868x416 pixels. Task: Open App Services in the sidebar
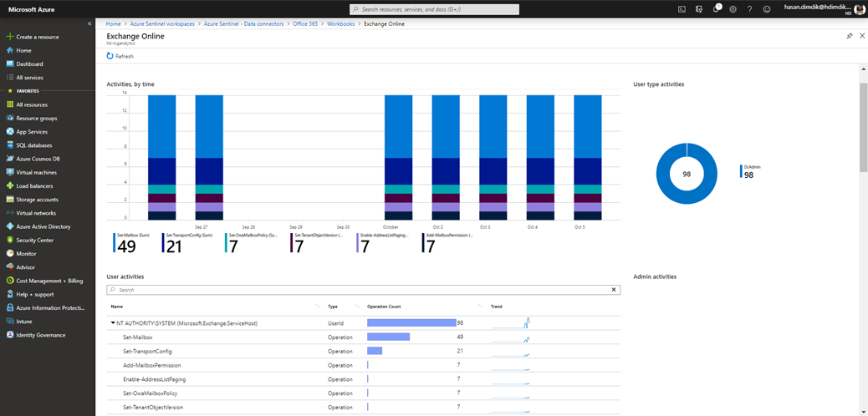(32, 132)
